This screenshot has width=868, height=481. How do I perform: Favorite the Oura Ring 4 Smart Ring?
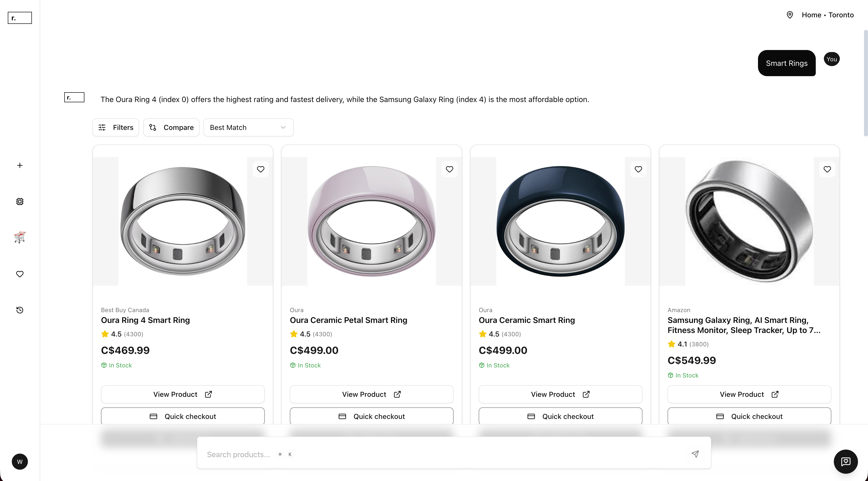pyautogui.click(x=260, y=169)
